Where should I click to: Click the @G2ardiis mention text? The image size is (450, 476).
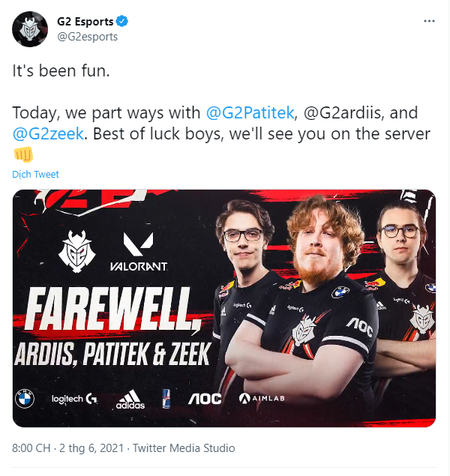coord(342,112)
